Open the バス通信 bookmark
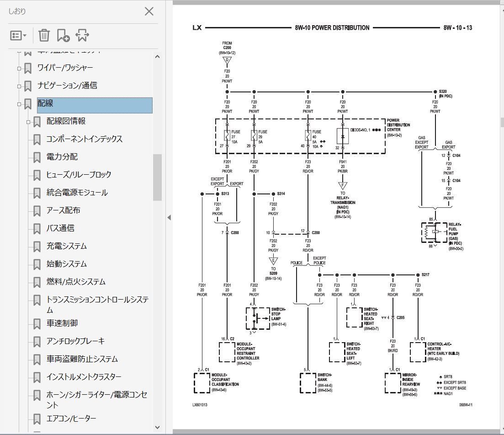Image resolution: width=504 pixels, height=435 pixels. [x=60, y=228]
